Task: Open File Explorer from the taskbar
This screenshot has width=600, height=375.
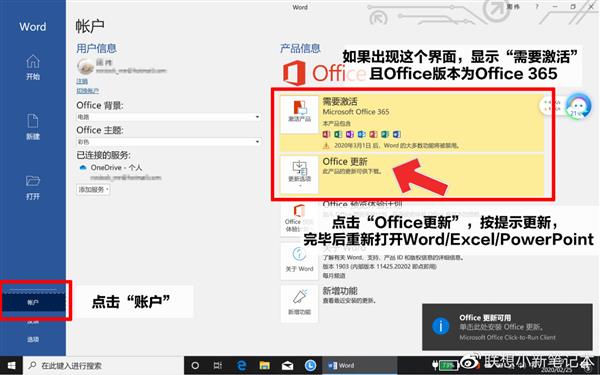Action: click(x=264, y=365)
